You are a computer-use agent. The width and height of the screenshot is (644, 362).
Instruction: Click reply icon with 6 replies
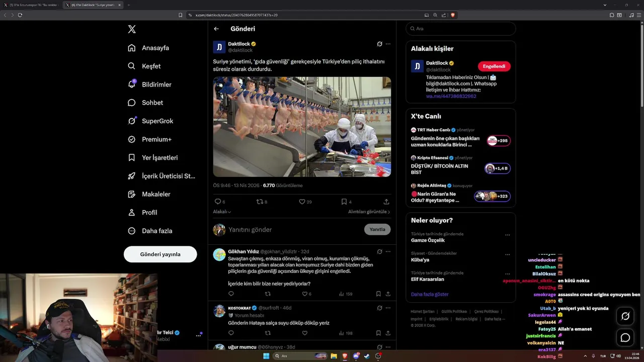tap(218, 202)
